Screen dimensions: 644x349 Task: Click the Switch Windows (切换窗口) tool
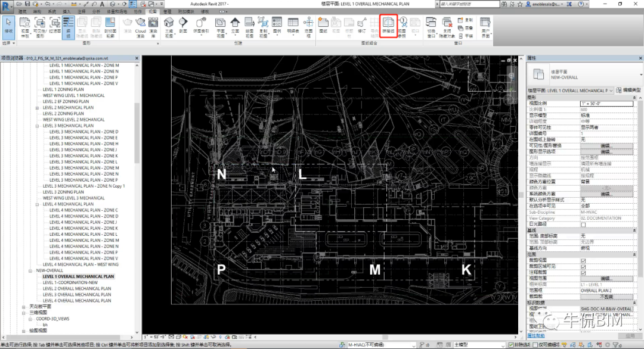[x=431, y=27]
